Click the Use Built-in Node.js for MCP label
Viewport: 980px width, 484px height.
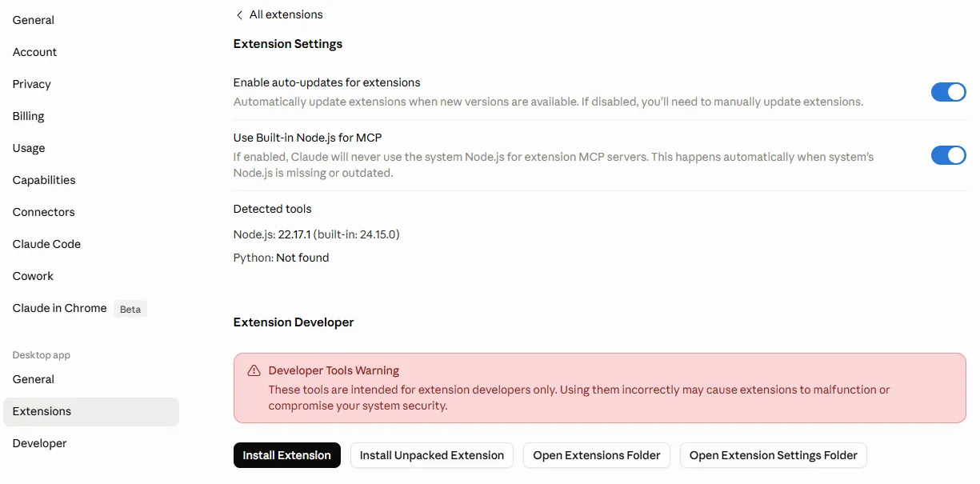point(308,138)
